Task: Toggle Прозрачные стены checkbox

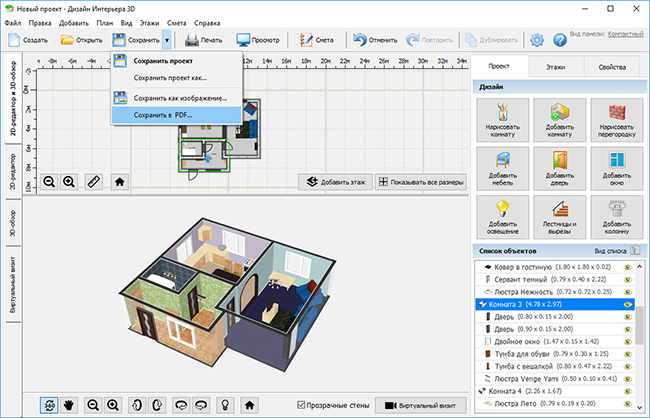Action: point(301,405)
